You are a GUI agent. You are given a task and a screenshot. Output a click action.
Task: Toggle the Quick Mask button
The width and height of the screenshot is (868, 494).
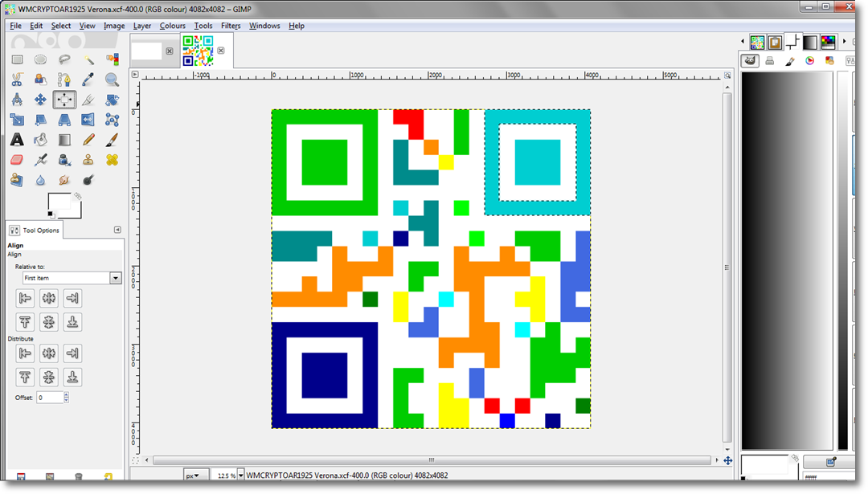(135, 460)
